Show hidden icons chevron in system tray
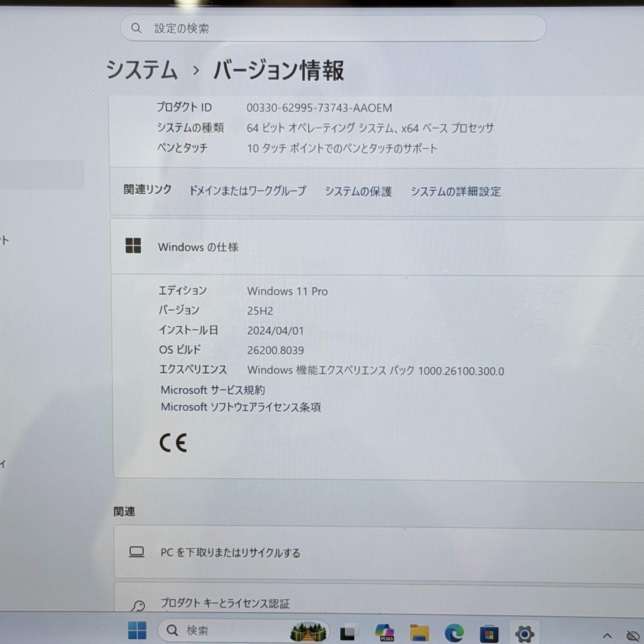Image resolution: width=644 pixels, height=644 pixels. pos(607,636)
